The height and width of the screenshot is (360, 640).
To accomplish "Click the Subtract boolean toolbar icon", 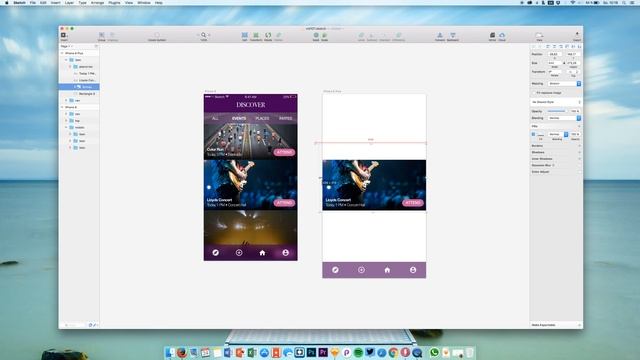I will click(x=372, y=36).
